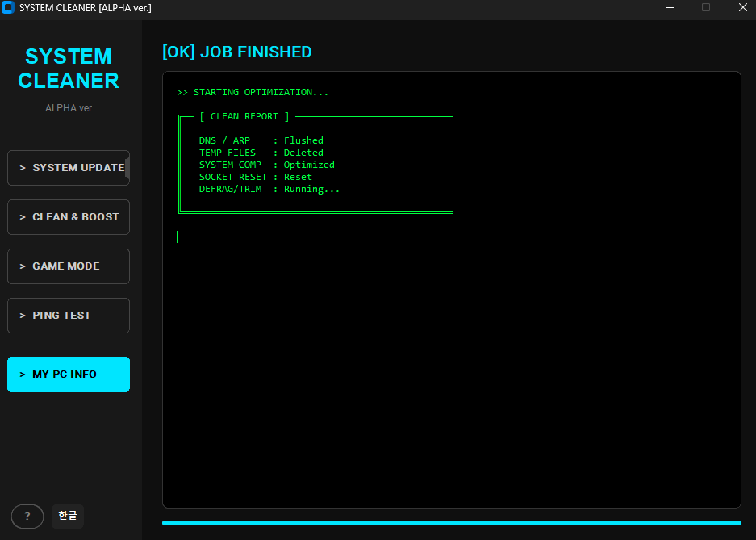Select the DEFRAG/TRIM Running line in the report

[x=269, y=189]
